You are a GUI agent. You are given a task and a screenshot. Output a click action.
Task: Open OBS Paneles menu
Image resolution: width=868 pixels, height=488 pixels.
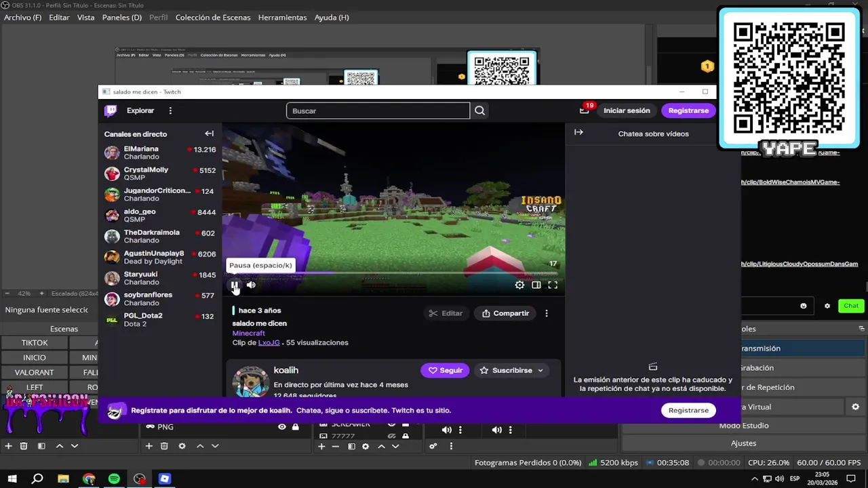click(x=122, y=17)
